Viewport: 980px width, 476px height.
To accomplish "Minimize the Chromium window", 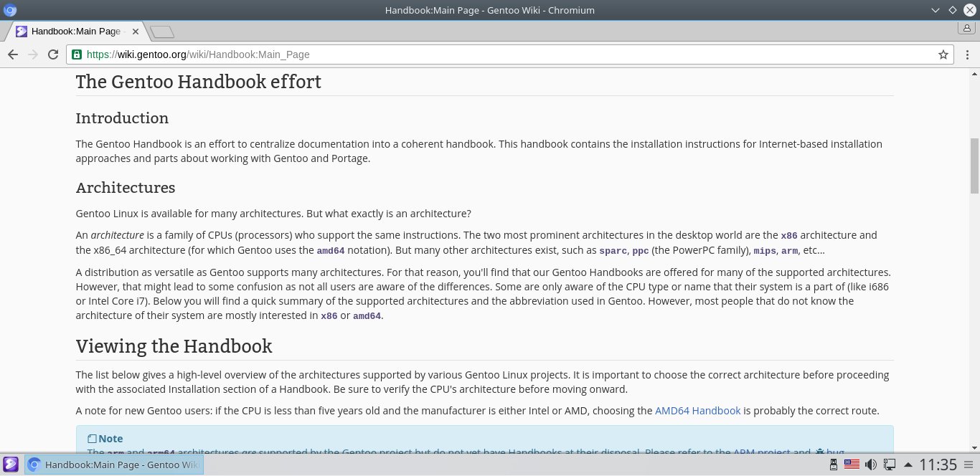I will [x=934, y=10].
